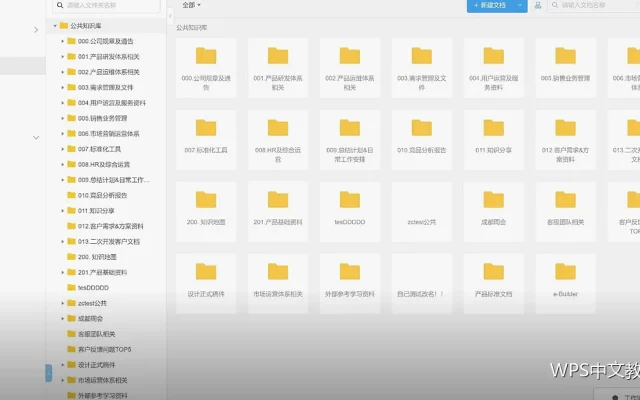Expand the 004 folder arrow in the tree
Screen dimensions: 640x400
[62, 103]
